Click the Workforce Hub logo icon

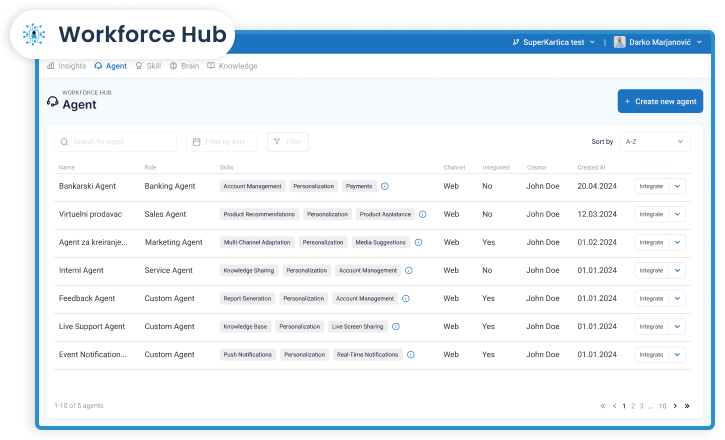(34, 34)
